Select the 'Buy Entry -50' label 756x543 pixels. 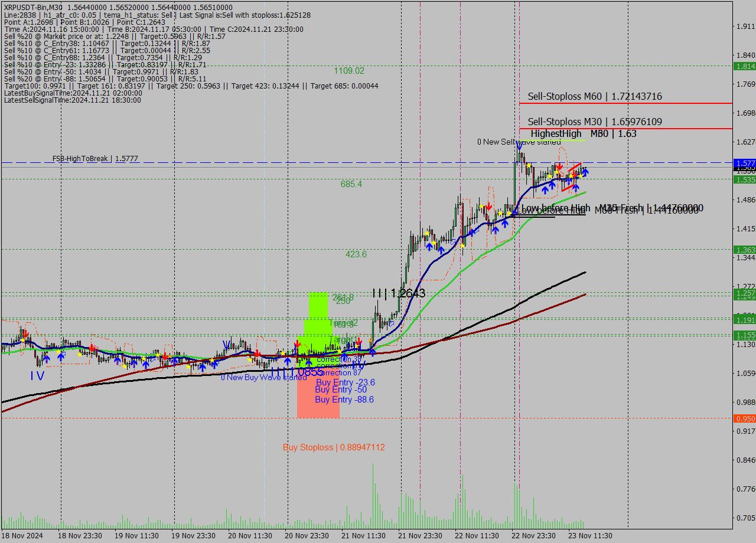click(x=341, y=390)
